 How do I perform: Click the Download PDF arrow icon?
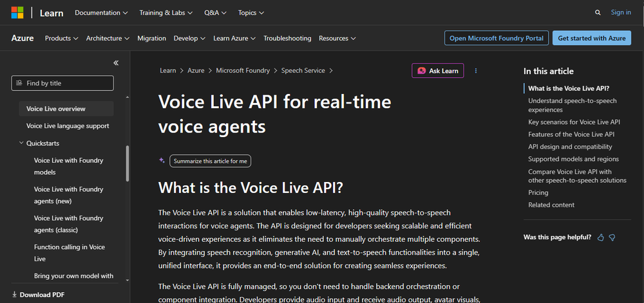click(x=14, y=295)
